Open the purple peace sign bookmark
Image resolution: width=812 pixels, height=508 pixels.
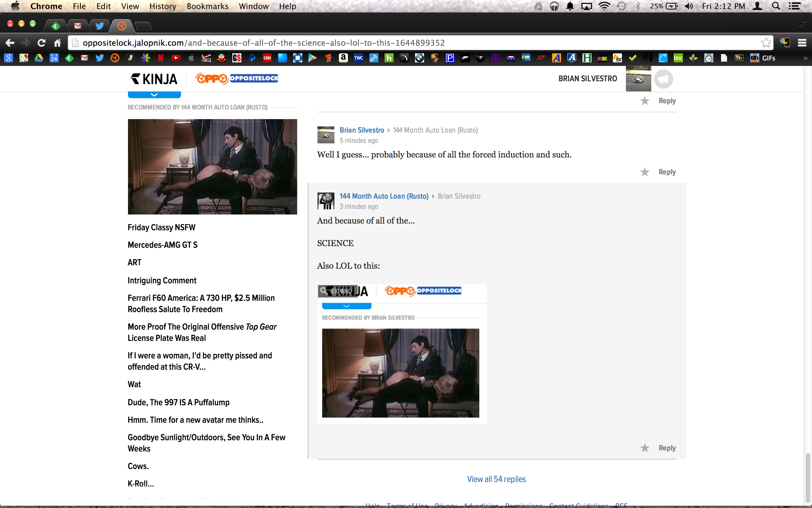(x=496, y=58)
